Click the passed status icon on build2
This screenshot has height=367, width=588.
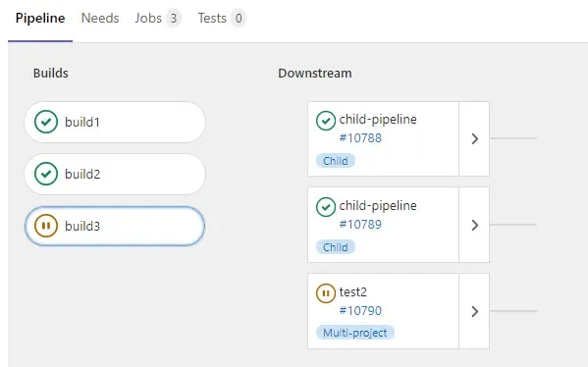tap(46, 174)
